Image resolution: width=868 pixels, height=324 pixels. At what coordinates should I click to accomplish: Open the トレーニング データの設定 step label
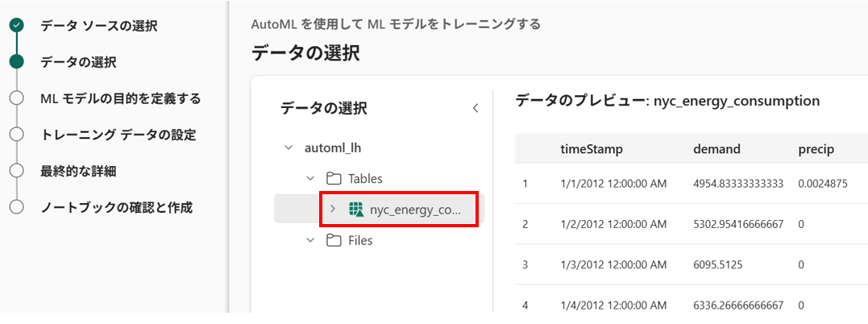pos(118,135)
